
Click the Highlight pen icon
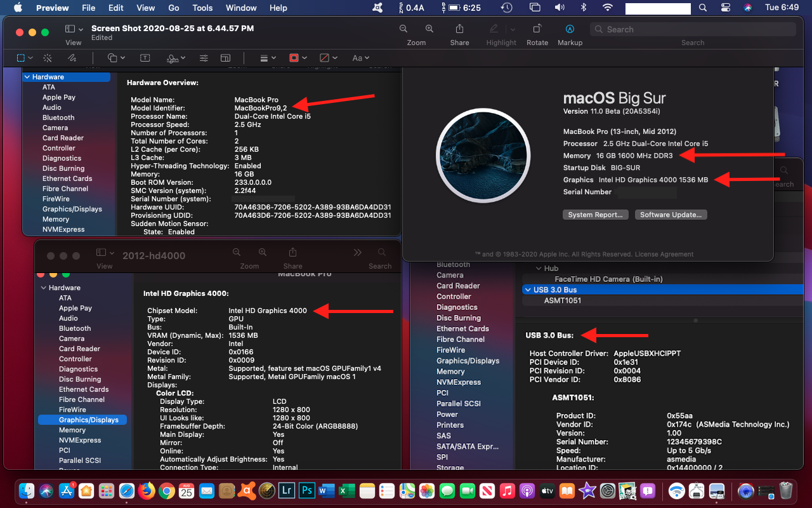(494, 29)
